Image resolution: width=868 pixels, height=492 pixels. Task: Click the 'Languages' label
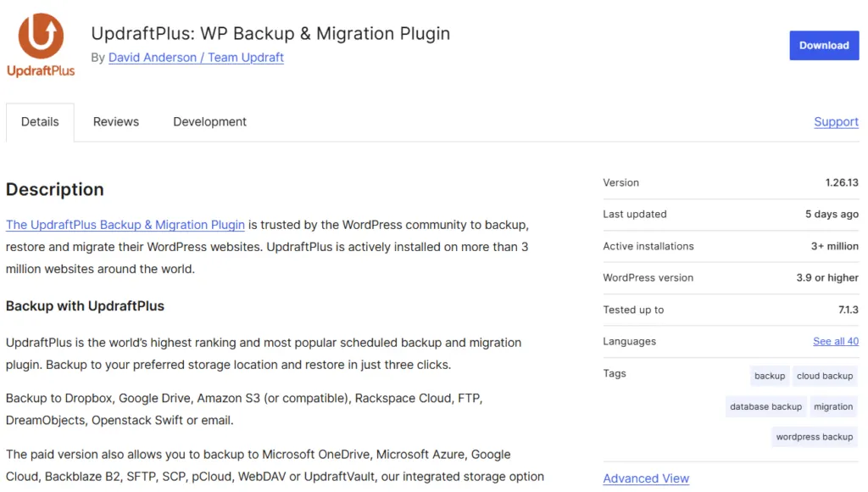coord(630,341)
